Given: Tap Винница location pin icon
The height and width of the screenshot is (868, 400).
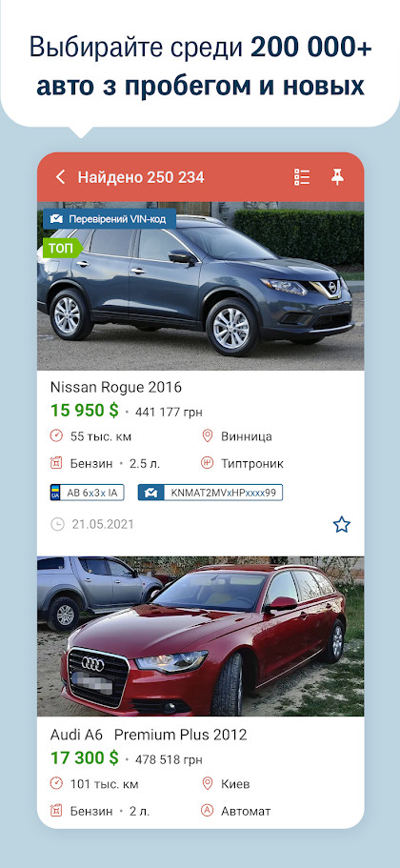Looking at the screenshot, I should click(207, 436).
